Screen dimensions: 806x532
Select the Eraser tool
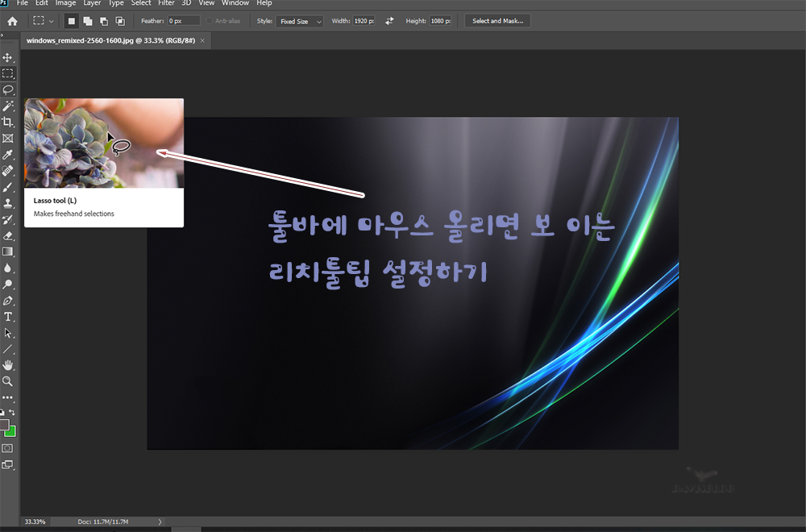[x=8, y=236]
